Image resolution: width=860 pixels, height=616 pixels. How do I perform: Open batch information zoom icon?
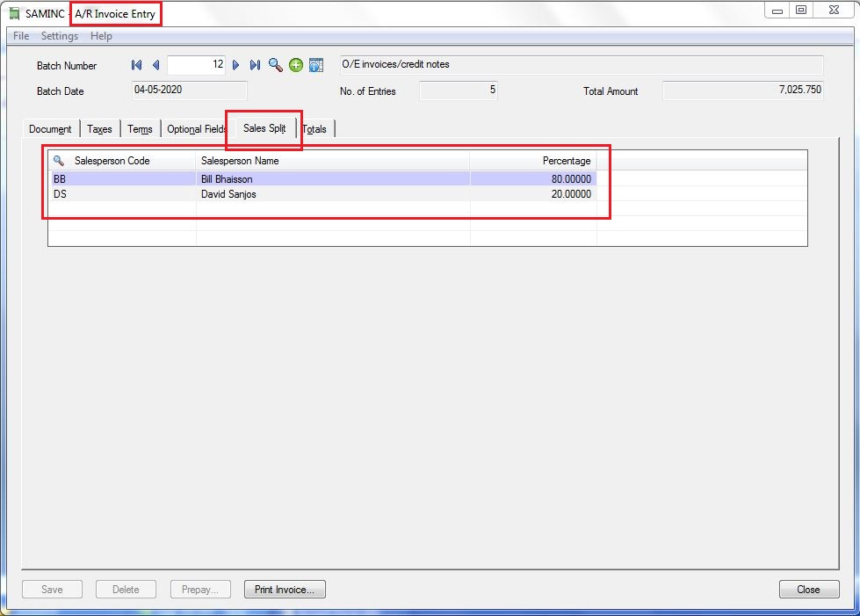coord(316,65)
